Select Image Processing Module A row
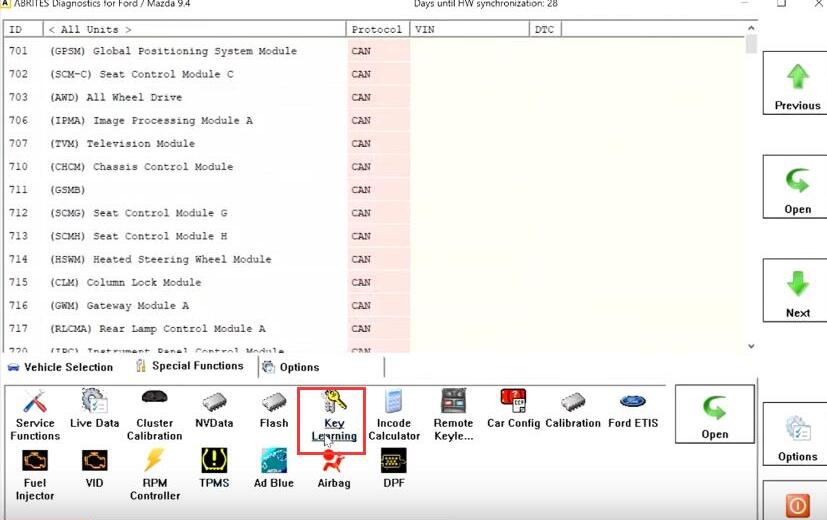827x520 pixels. tap(373, 121)
